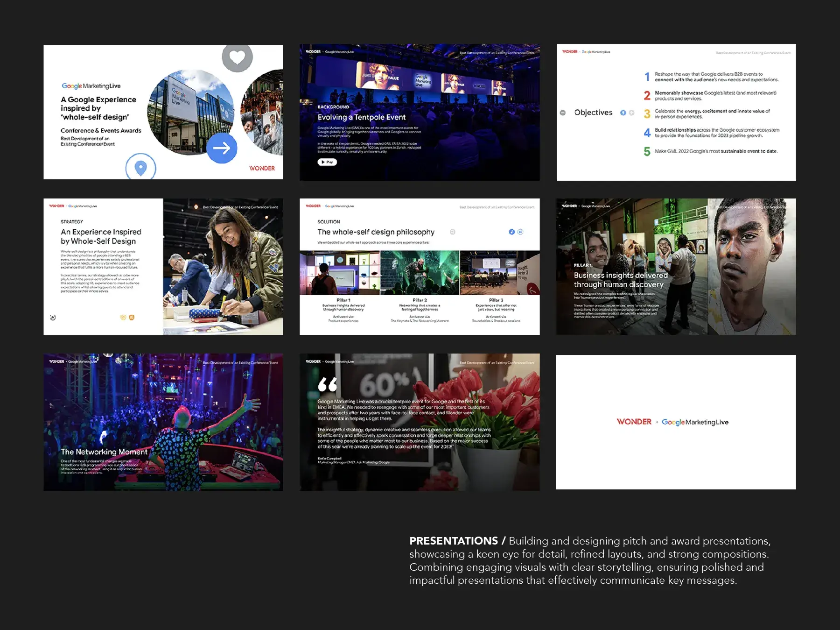Open the title slide thumbnail 'A Google Experience'
The height and width of the screenshot is (630, 840).
pyautogui.click(x=163, y=112)
